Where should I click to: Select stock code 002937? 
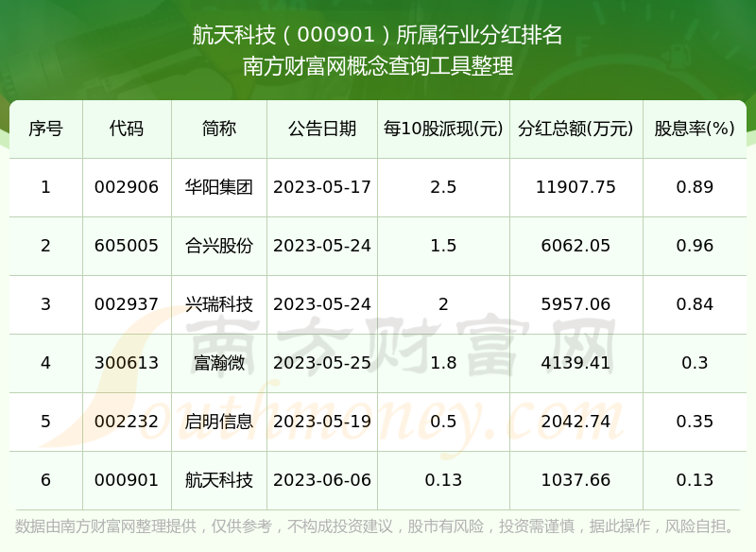pos(127,304)
